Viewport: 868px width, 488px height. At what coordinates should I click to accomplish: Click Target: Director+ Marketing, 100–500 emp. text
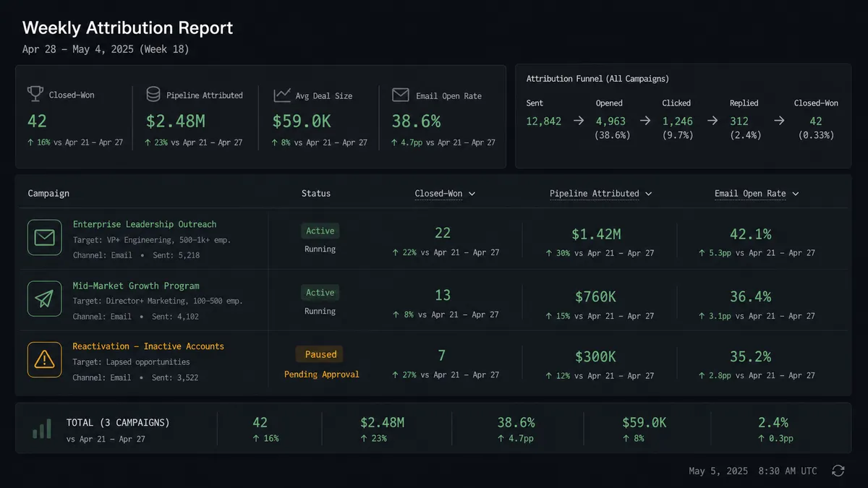tap(158, 301)
